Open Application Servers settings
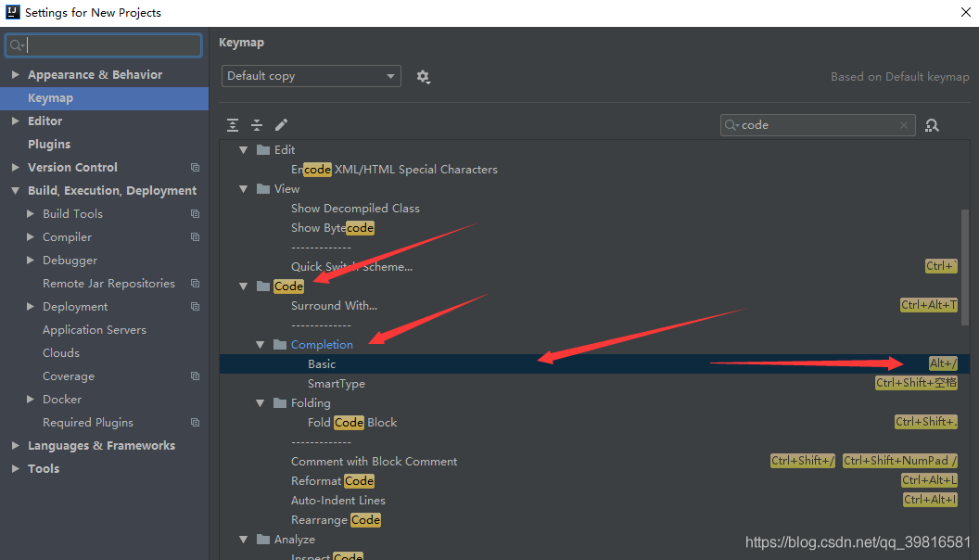The width and height of the screenshot is (979, 560). point(95,330)
